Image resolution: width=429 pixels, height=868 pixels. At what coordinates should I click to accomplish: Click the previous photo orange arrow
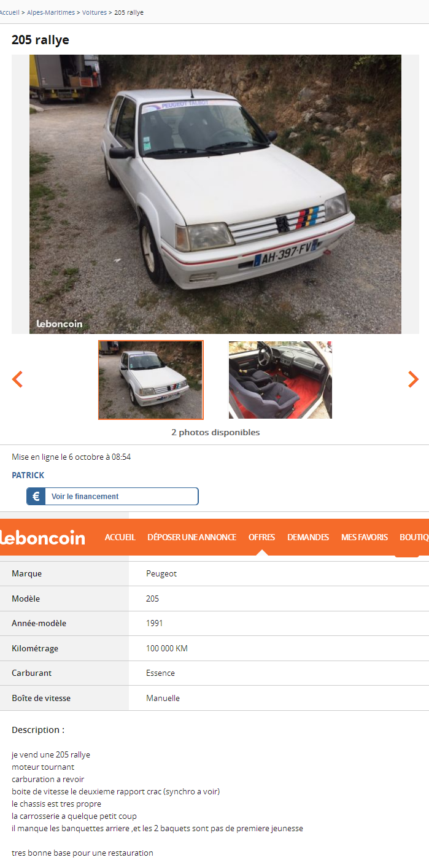[17, 379]
